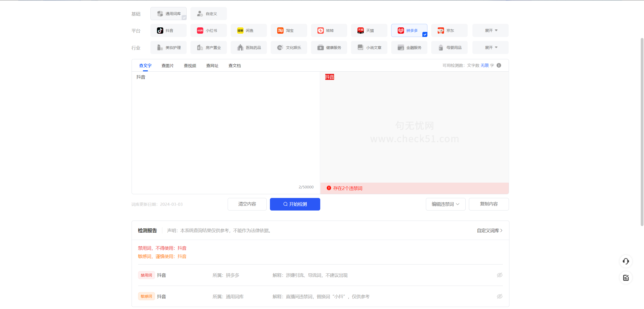Click the 母婴用品 bottle icon
This screenshot has width=644, height=309.
pos(441,47)
